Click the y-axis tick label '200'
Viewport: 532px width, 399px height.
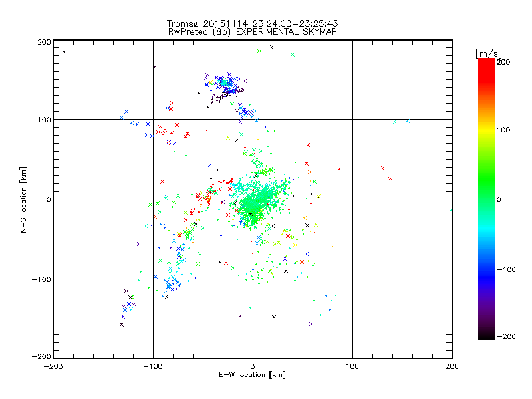pyautogui.click(x=44, y=42)
